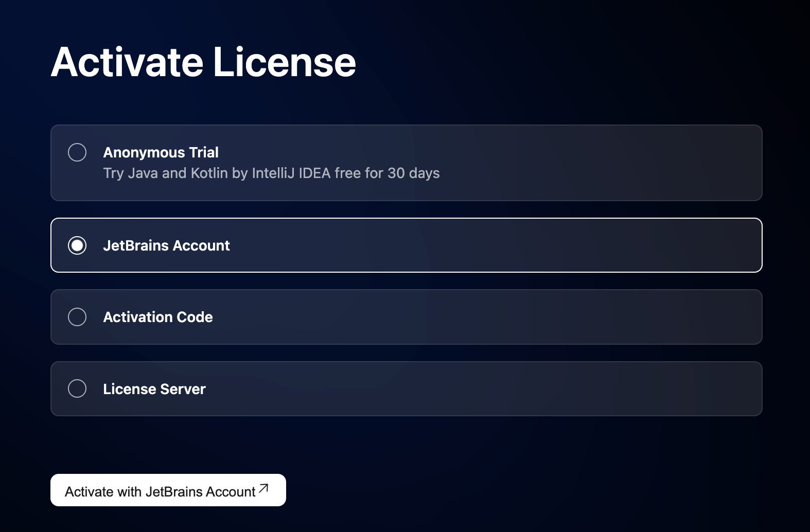Image resolution: width=810 pixels, height=532 pixels.
Task: Click the 'JetBrains Account' label text
Action: [x=166, y=245]
